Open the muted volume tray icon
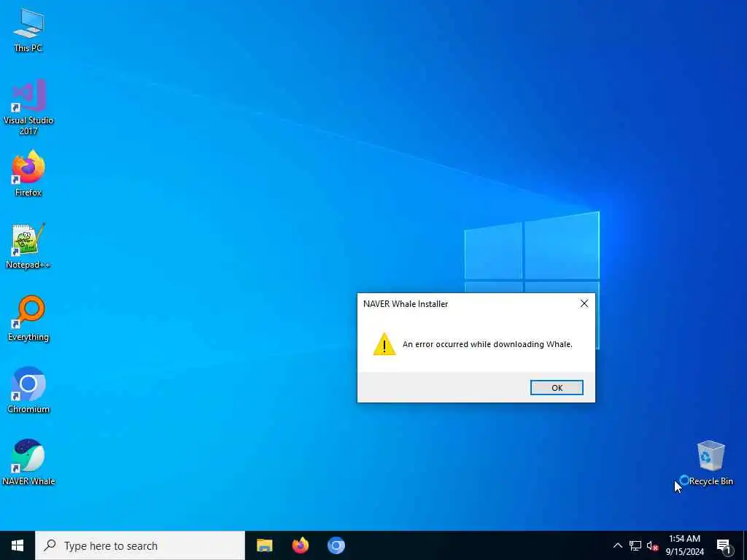The height and width of the screenshot is (560, 747). point(652,545)
